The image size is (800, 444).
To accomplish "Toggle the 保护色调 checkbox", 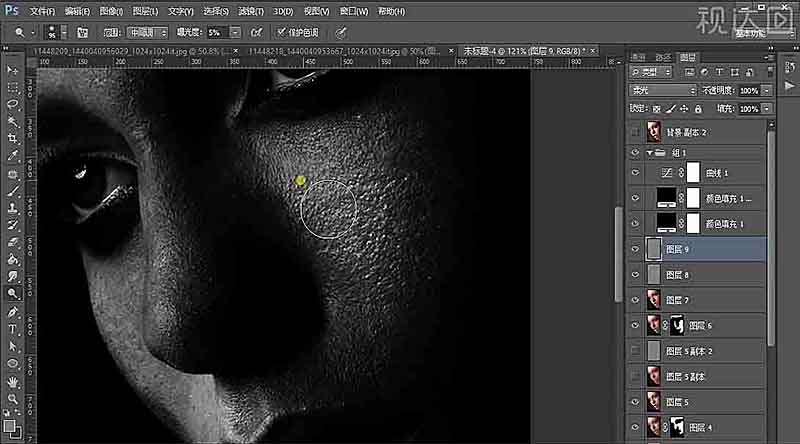I will click(x=281, y=32).
